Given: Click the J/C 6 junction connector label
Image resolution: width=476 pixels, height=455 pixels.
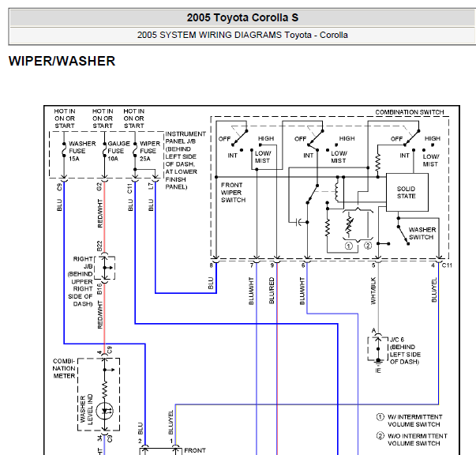Looking at the screenshot, I should click(x=405, y=351).
